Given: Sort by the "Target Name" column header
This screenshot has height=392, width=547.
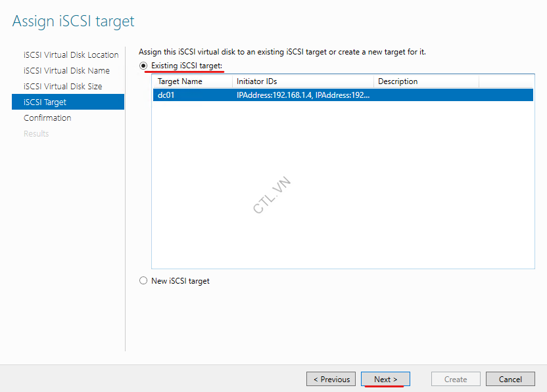Looking at the screenshot, I should pos(181,81).
